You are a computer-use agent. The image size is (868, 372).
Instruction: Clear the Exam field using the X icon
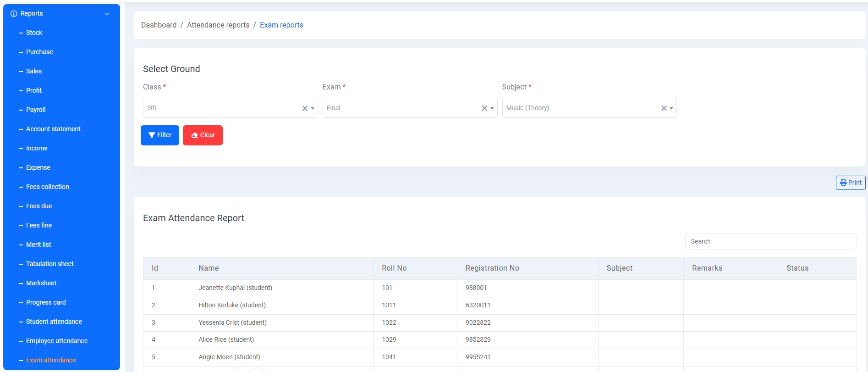click(x=484, y=108)
